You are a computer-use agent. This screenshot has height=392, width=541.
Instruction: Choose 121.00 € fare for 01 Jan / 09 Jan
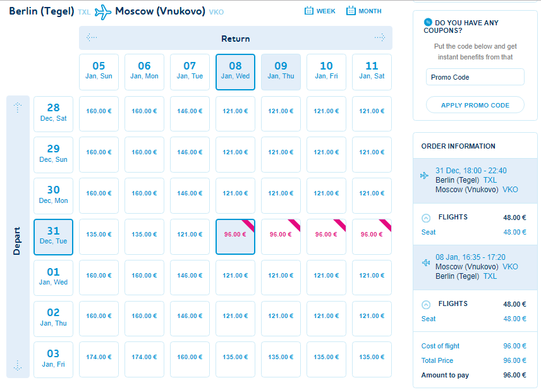(281, 278)
